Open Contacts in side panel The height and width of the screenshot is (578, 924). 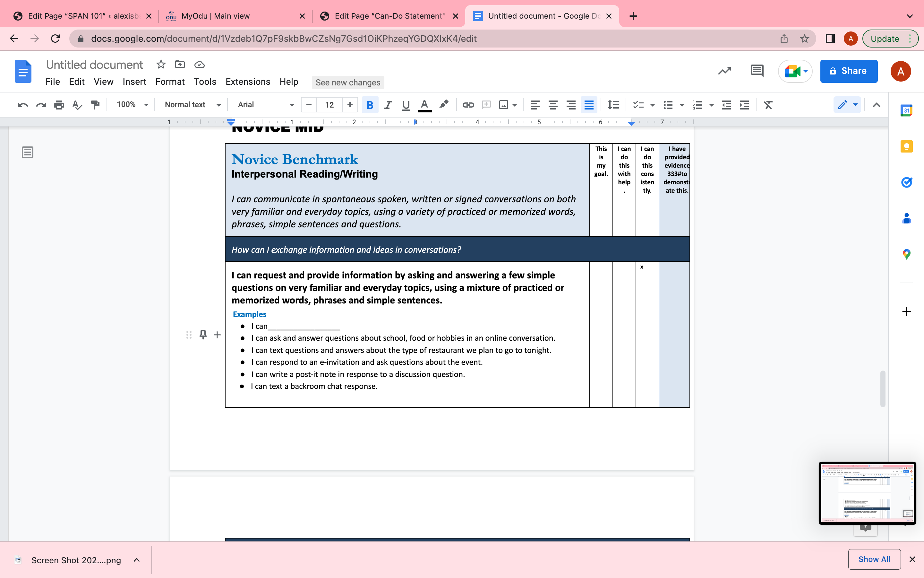point(906,218)
